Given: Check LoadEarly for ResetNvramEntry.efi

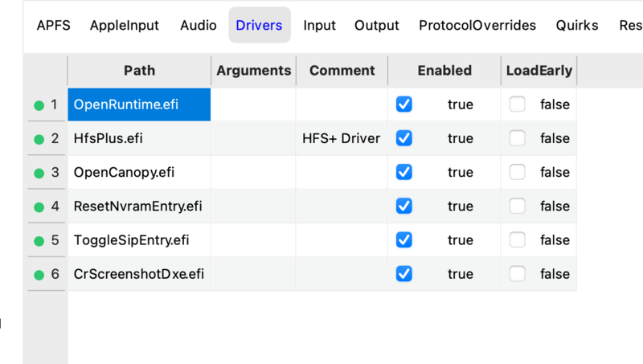Looking at the screenshot, I should (518, 207).
